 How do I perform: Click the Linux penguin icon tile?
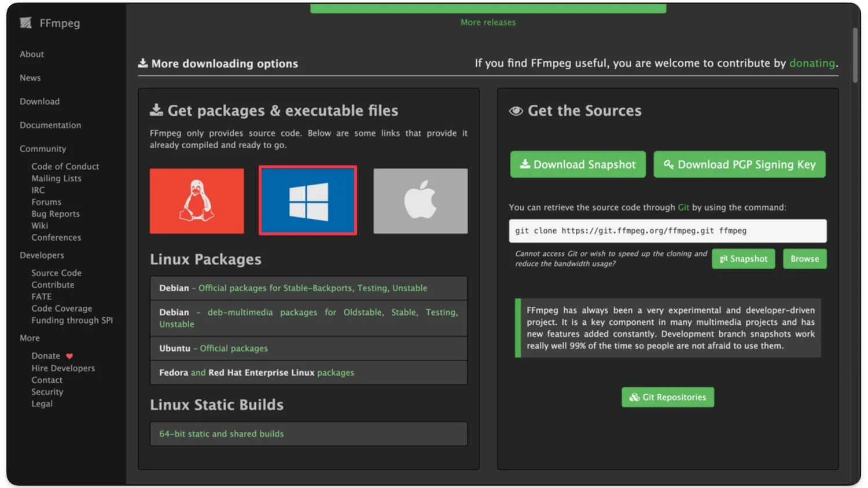click(197, 201)
